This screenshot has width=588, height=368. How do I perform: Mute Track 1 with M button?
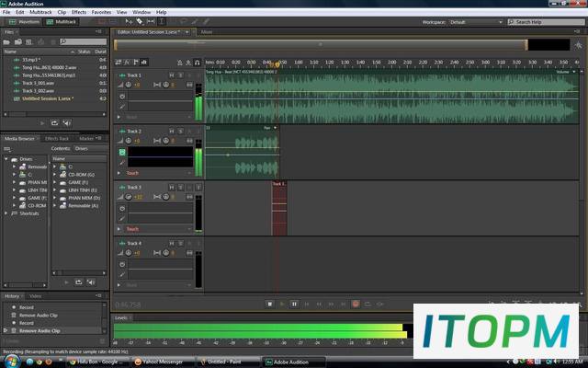pos(172,75)
